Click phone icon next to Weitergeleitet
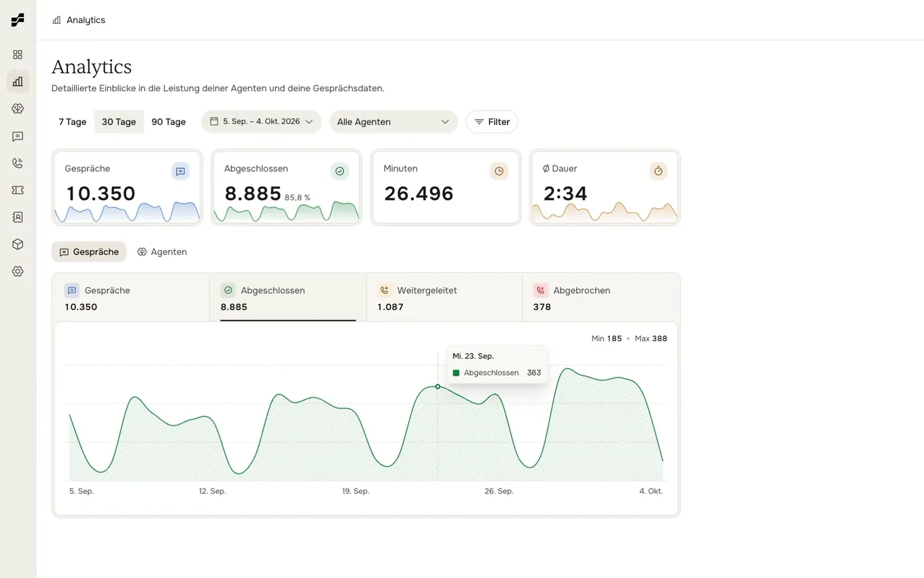 [x=385, y=290]
